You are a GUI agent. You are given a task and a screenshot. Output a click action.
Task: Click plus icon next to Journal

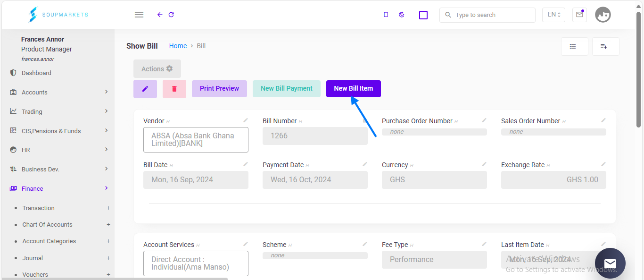(108, 258)
